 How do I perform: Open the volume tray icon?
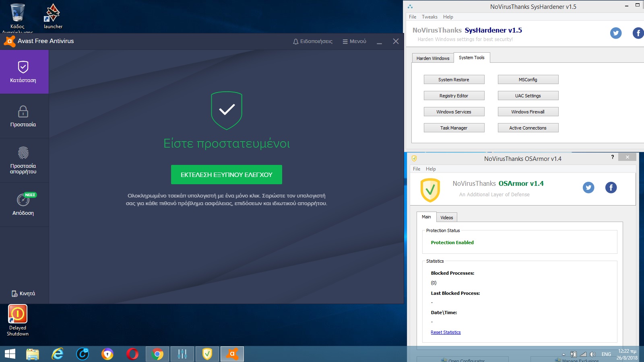tap(592, 354)
